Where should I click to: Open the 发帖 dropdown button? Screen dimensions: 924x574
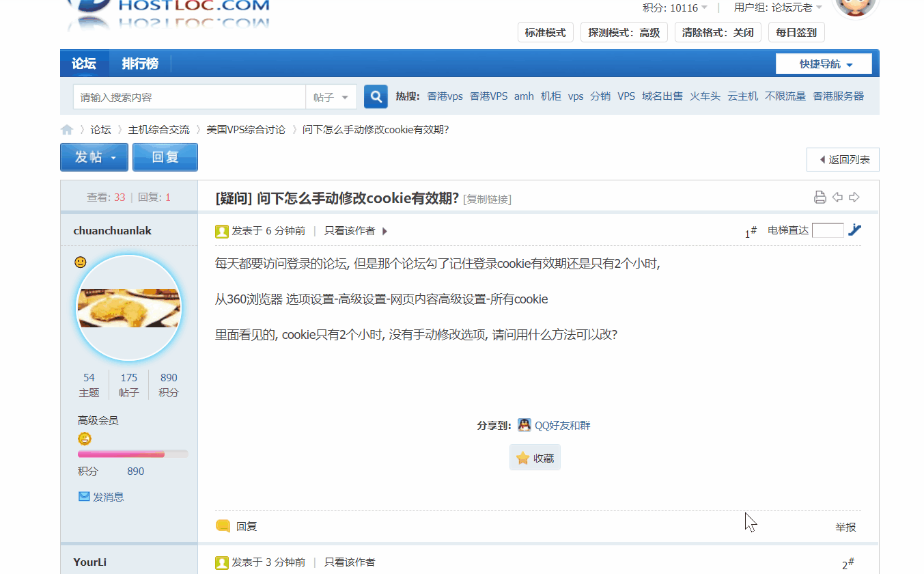coord(95,157)
